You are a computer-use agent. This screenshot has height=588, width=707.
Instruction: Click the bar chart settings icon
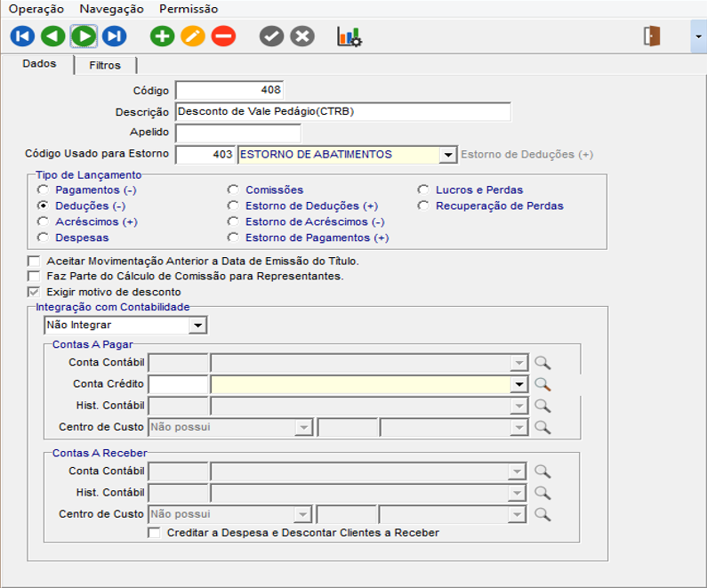point(349,36)
